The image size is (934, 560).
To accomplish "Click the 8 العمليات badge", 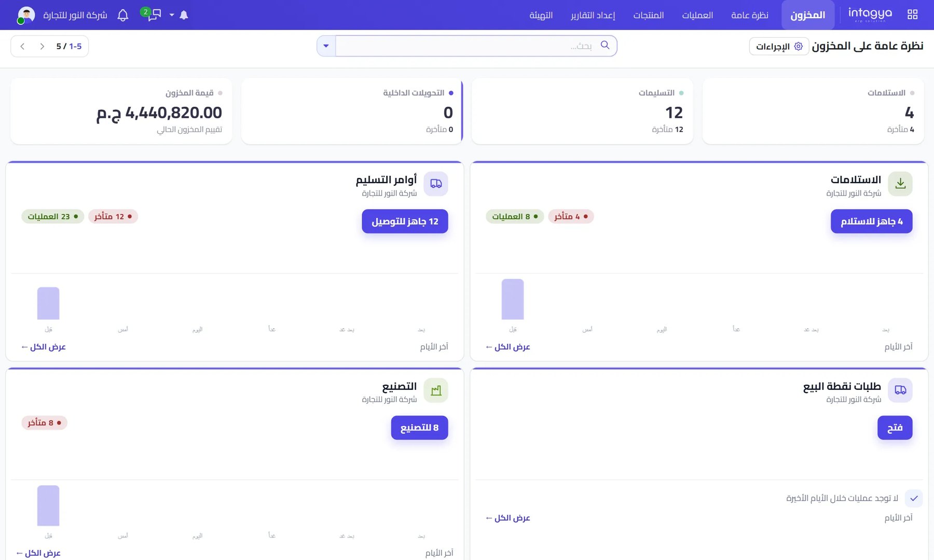I will (515, 216).
